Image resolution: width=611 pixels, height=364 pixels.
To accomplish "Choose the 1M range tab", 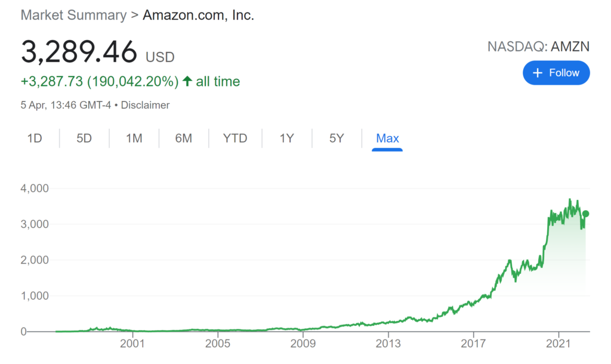I will 134,138.
